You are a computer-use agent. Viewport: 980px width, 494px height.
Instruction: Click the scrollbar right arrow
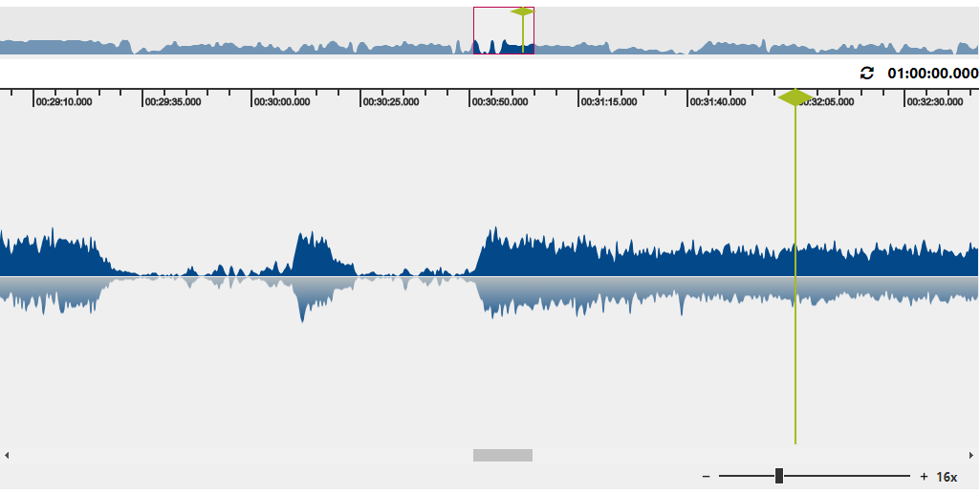(972, 455)
